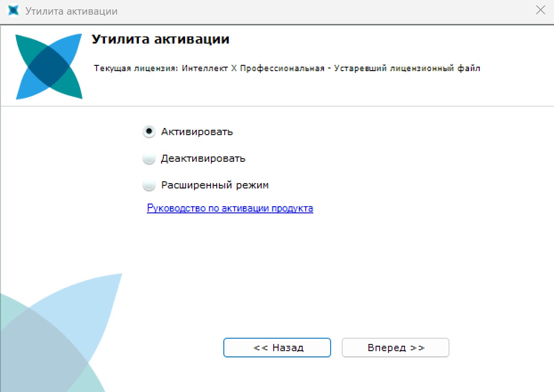The image size is (554, 392).
Task: Click the title bar caption Утилита активации
Action: click(x=72, y=11)
